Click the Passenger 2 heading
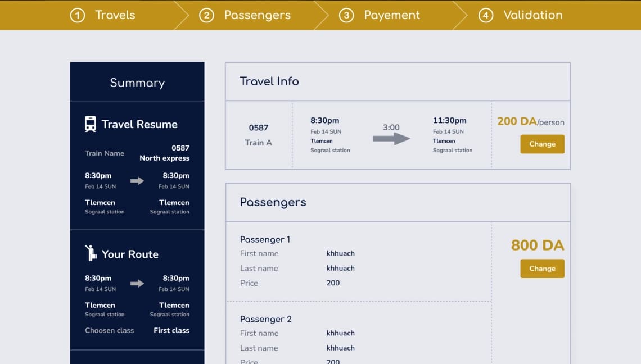The image size is (641, 364). [266, 319]
